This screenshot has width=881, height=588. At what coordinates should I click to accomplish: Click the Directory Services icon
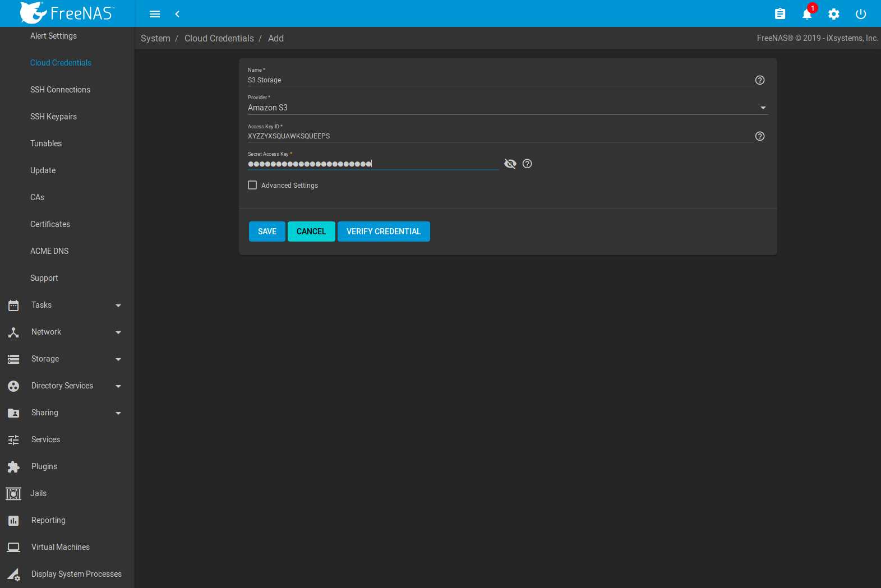point(13,386)
